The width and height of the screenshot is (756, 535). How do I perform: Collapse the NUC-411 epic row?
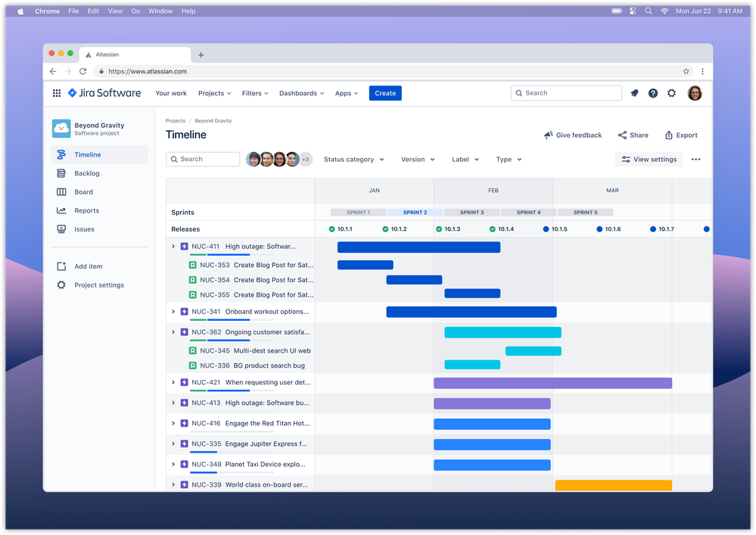(173, 246)
